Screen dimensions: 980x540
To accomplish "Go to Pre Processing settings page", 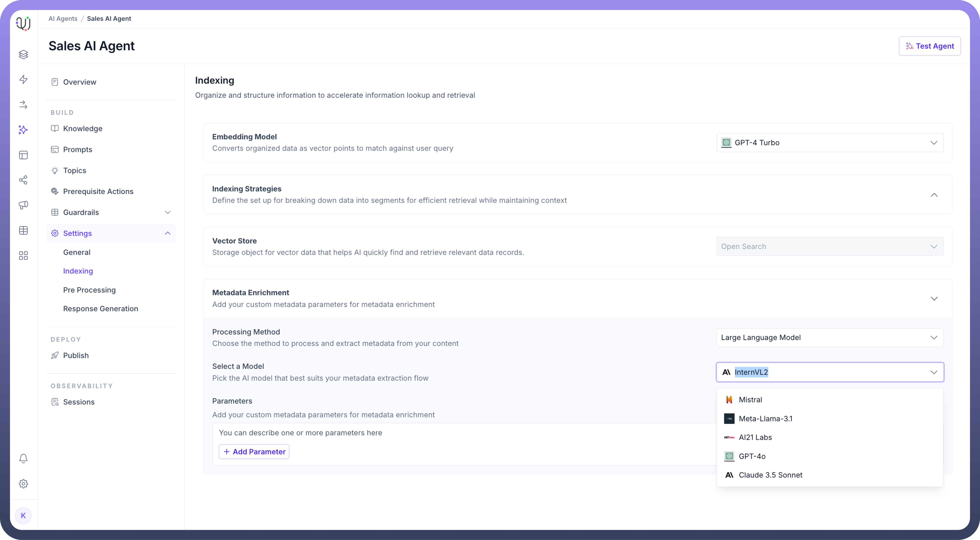I will 89,290.
